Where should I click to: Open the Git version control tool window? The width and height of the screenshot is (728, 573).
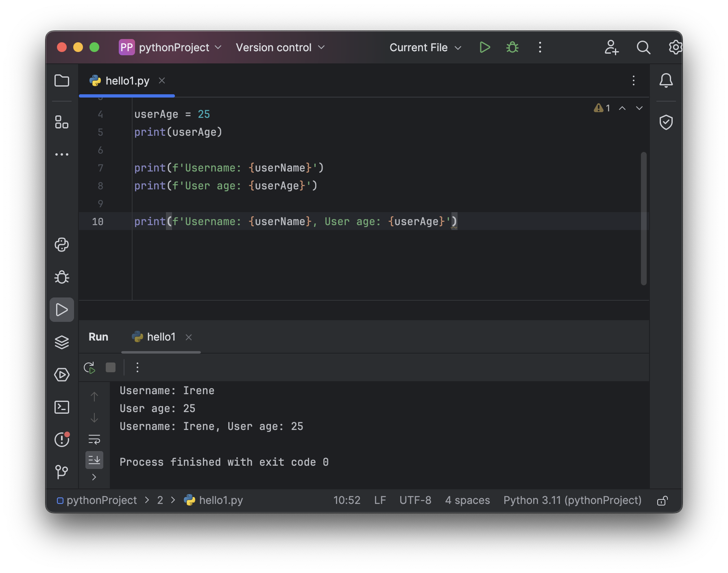click(62, 472)
